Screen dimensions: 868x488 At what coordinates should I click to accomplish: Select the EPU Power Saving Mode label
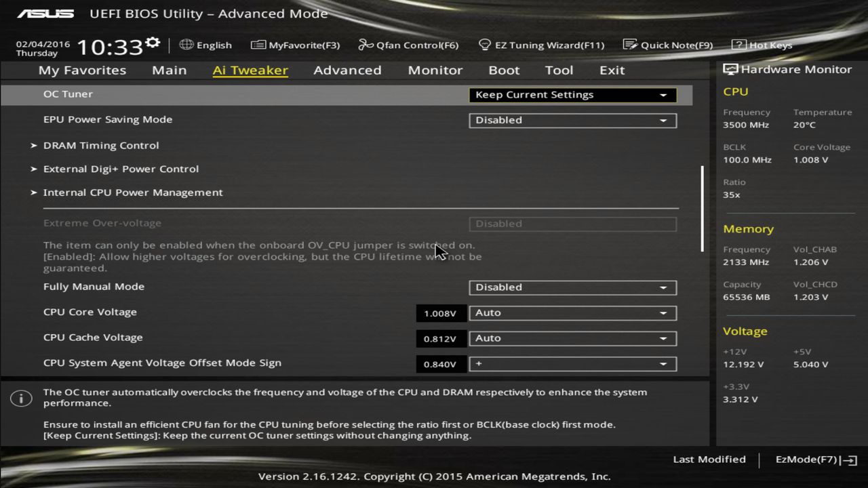(108, 119)
